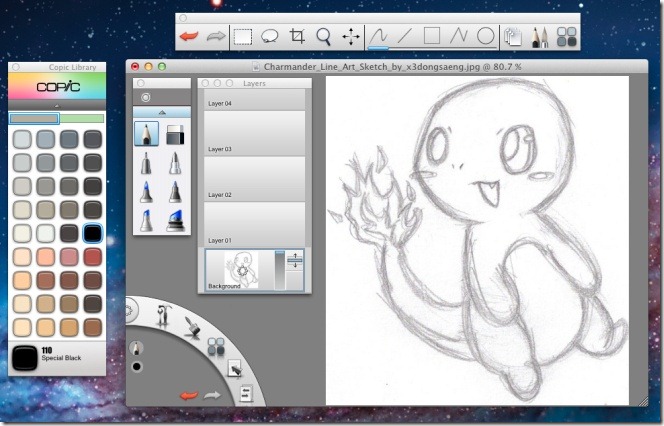
Task: Choose the Zoom magnifier tool
Action: point(324,37)
